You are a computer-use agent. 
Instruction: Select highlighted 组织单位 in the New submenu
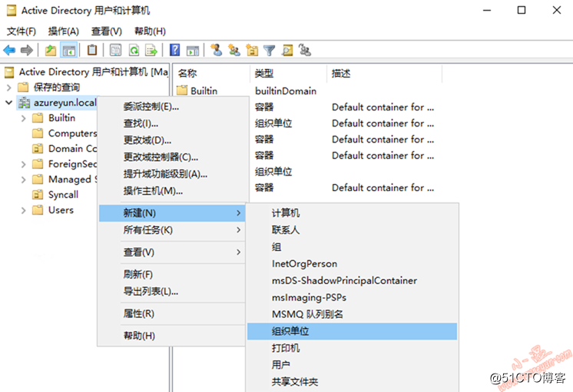pyautogui.click(x=352, y=331)
